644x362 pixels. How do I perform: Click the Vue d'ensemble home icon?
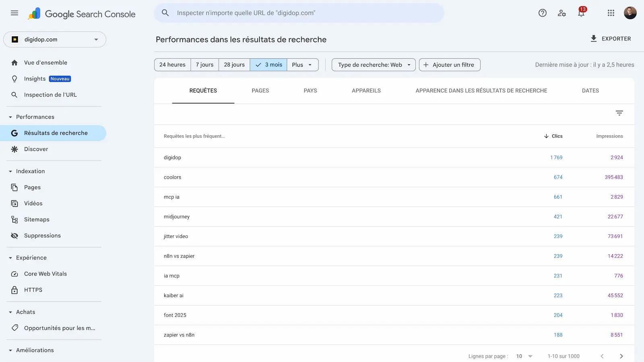click(x=14, y=63)
